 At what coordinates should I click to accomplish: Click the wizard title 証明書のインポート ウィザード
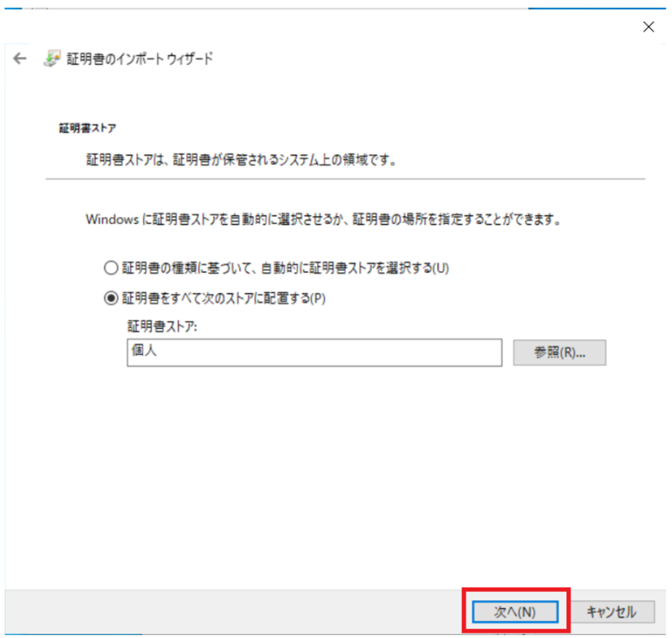coord(140,58)
